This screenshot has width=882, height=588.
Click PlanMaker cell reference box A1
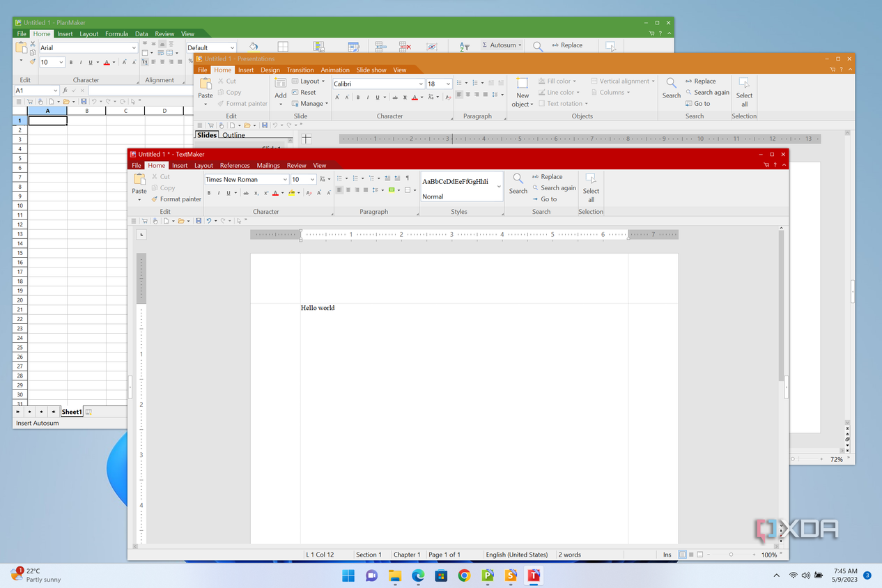(x=36, y=91)
